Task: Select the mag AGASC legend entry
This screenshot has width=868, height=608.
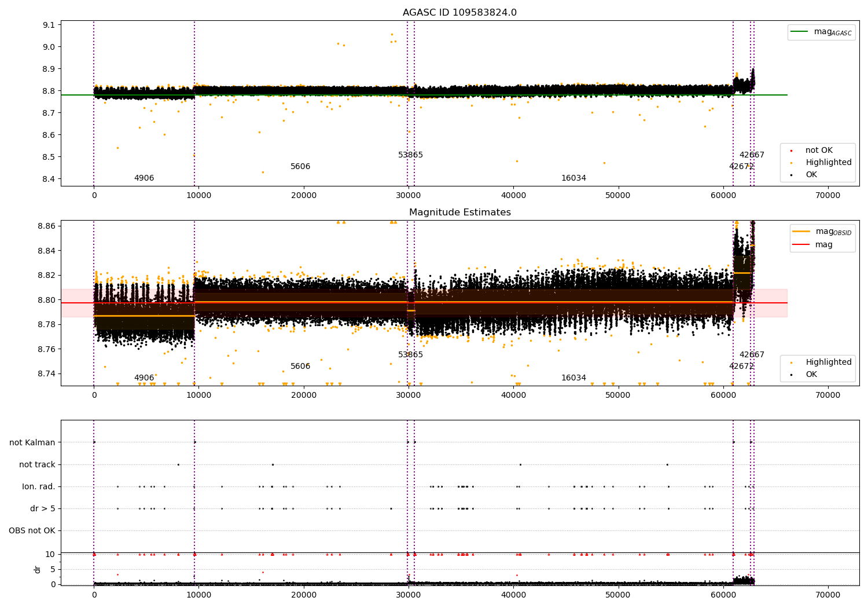Action: (x=821, y=32)
